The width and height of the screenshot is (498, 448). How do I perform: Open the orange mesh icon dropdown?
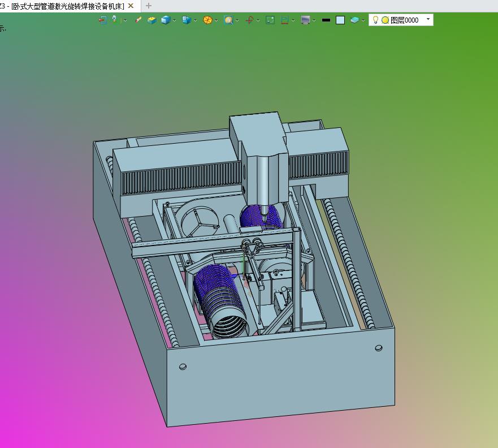(x=216, y=20)
